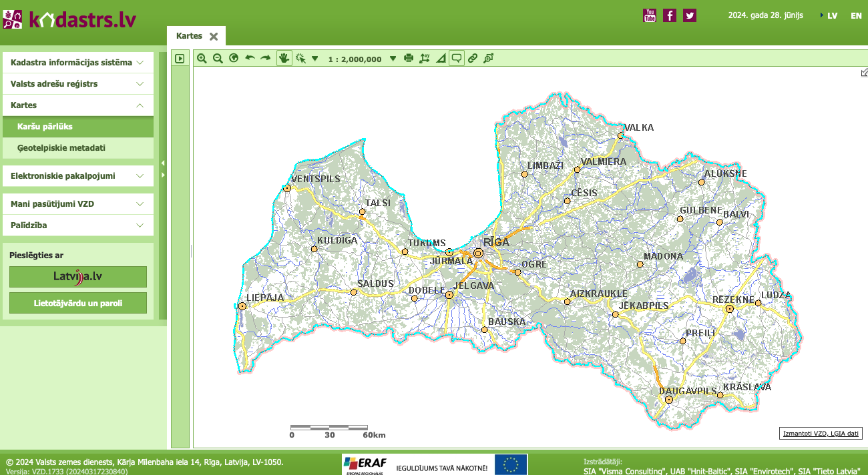Viewport: 868px width, 475px height.
Task: Go to previous map view arrow
Action: tap(250, 59)
